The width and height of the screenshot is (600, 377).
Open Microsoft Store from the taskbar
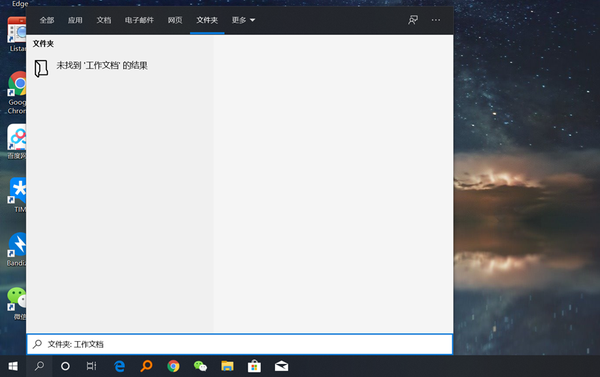254,366
